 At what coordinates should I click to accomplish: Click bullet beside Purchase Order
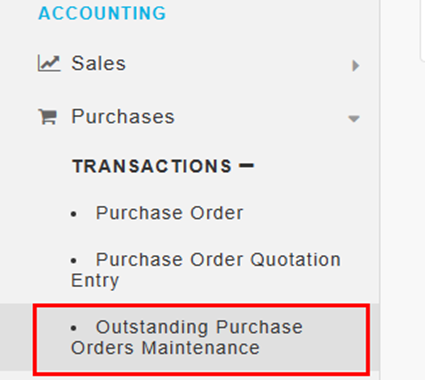74,214
